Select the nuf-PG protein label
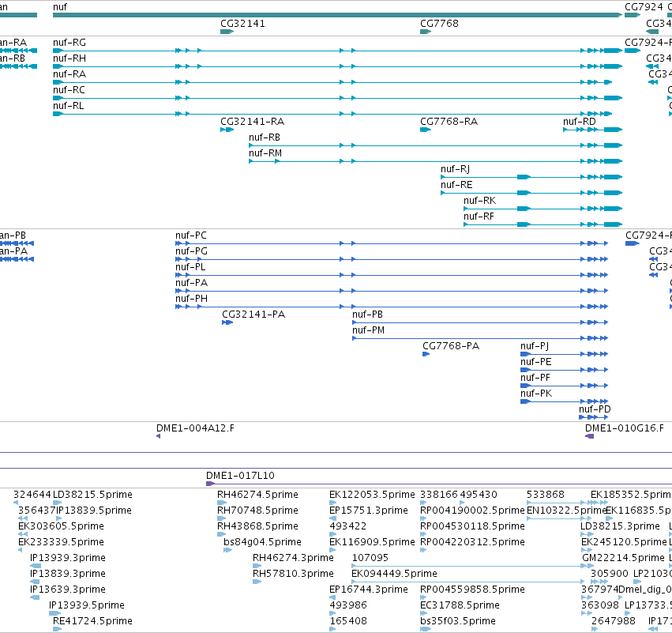Image resolution: width=672 pixels, height=633 pixels. pyautogui.click(x=191, y=252)
